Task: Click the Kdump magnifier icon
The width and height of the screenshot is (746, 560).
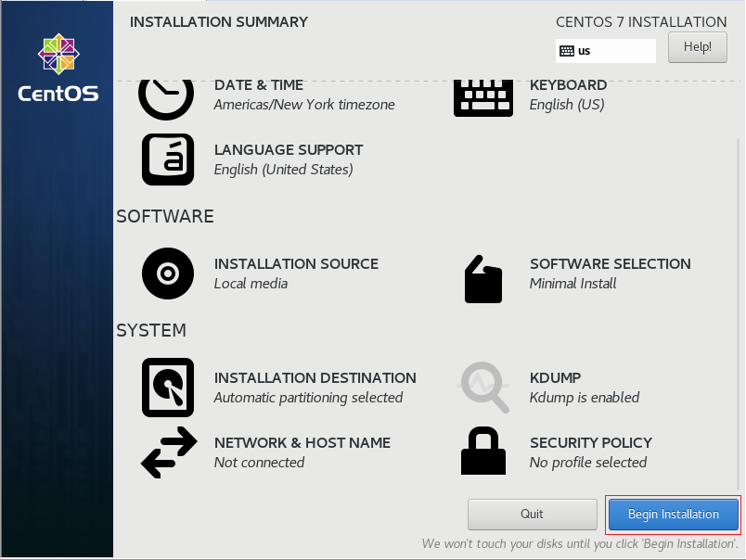Action: [483, 387]
